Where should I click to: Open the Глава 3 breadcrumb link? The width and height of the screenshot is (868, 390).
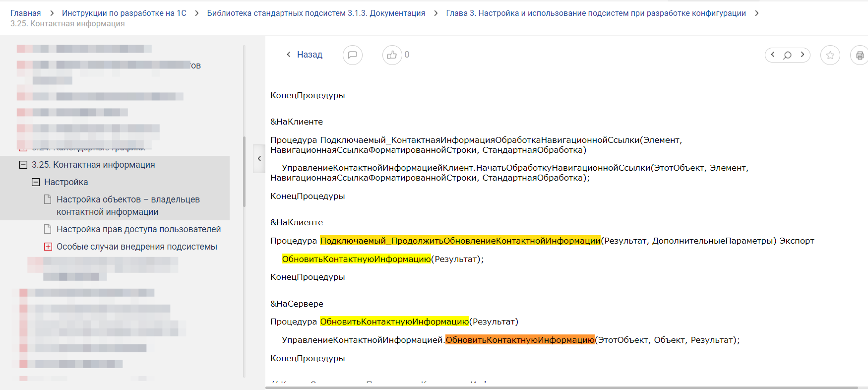coord(596,13)
